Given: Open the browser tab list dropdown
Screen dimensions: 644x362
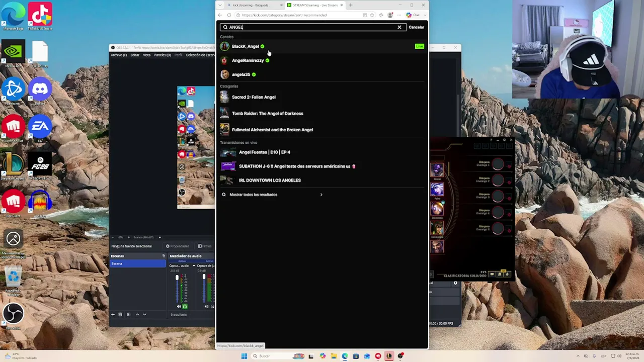Looking at the screenshot, I should coord(220,5).
